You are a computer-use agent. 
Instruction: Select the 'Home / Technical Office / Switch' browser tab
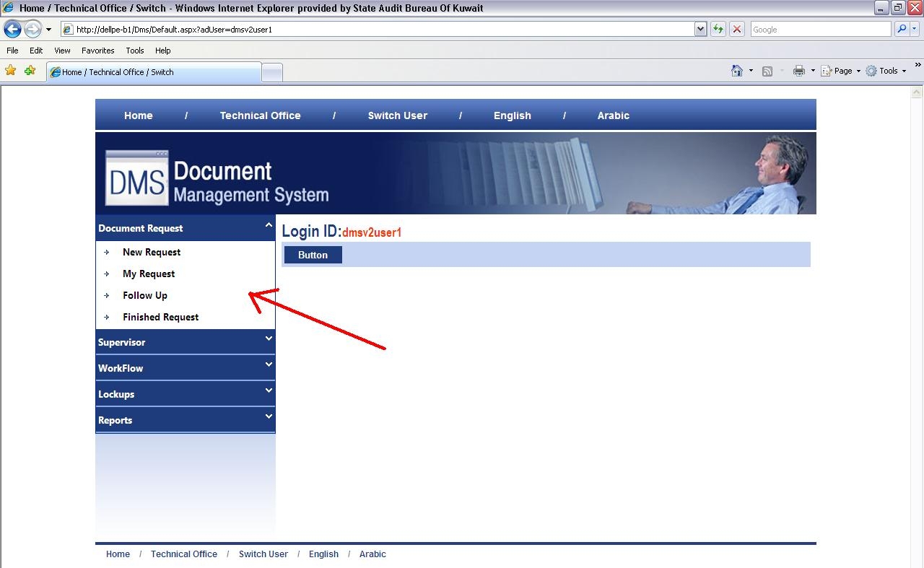coord(154,72)
